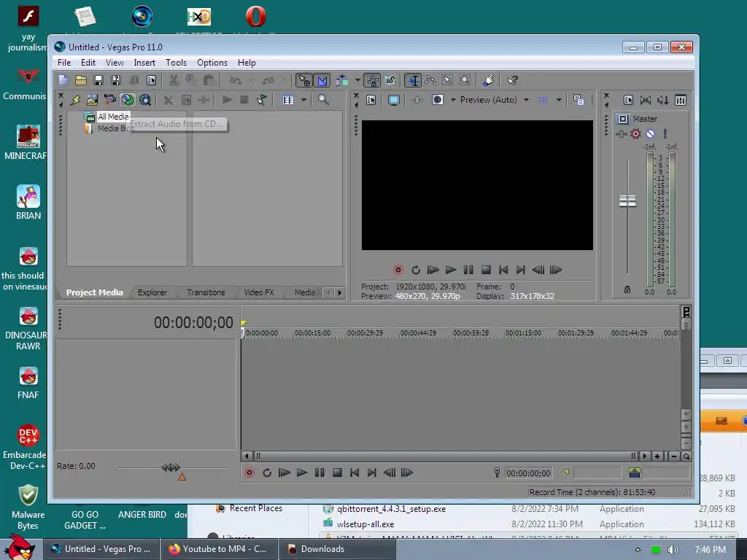The image size is (747, 560).
Task: Open the Tools menu
Action: (176, 63)
